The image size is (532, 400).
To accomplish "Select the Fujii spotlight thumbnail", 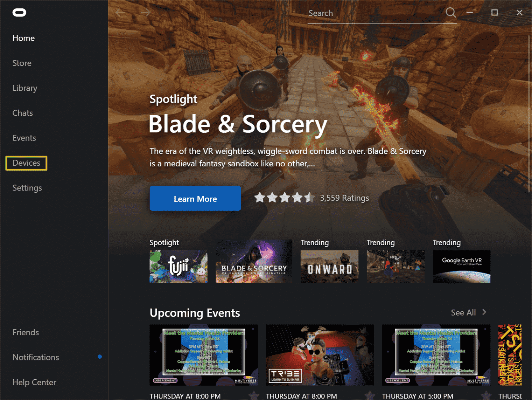I will 178,267.
